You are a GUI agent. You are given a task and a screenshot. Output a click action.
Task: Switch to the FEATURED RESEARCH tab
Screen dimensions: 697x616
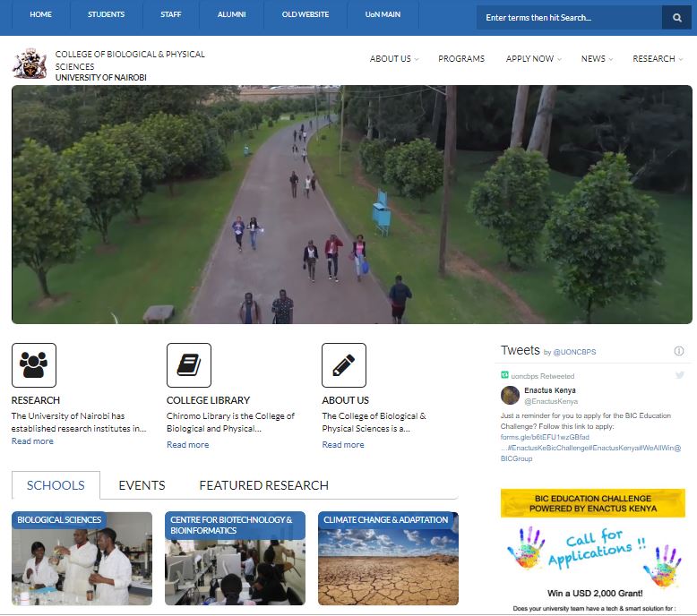[263, 485]
